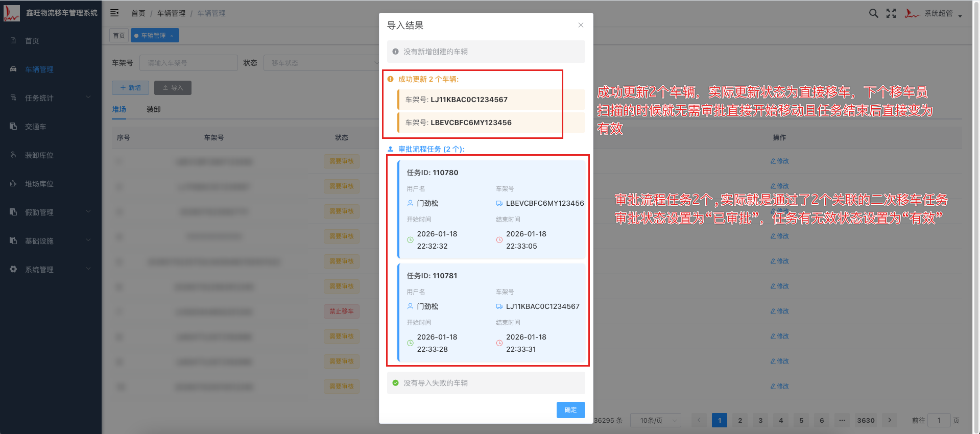Click end-time clock icon in task 110781
The width and height of the screenshot is (980, 434).
499,343
